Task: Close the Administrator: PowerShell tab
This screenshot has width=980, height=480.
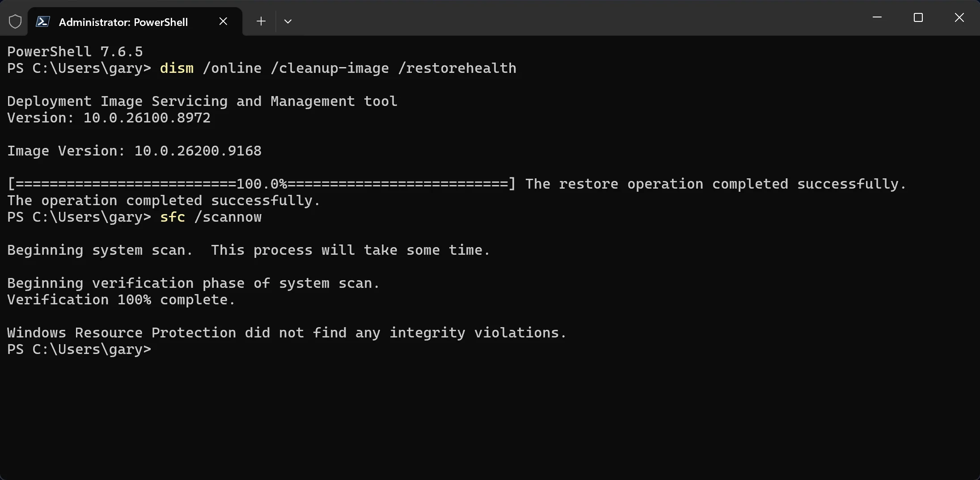Action: click(x=223, y=21)
